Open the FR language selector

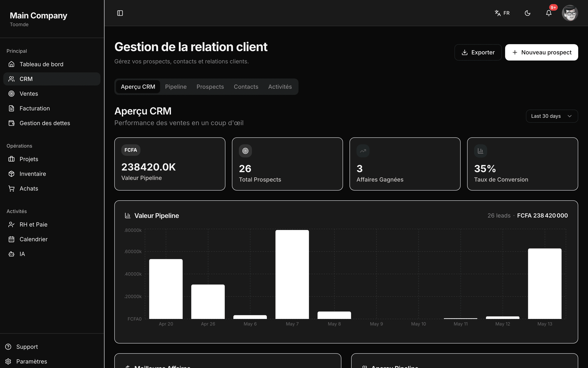click(502, 13)
